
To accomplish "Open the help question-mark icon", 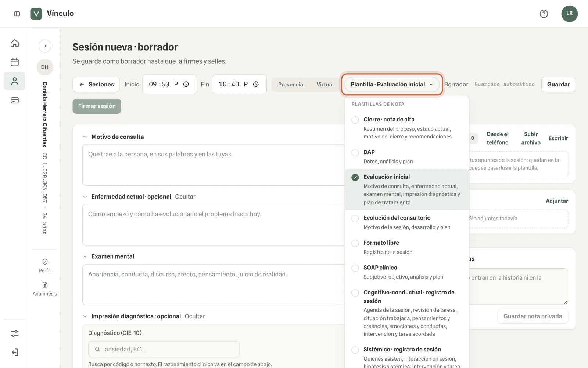I will coord(544,14).
